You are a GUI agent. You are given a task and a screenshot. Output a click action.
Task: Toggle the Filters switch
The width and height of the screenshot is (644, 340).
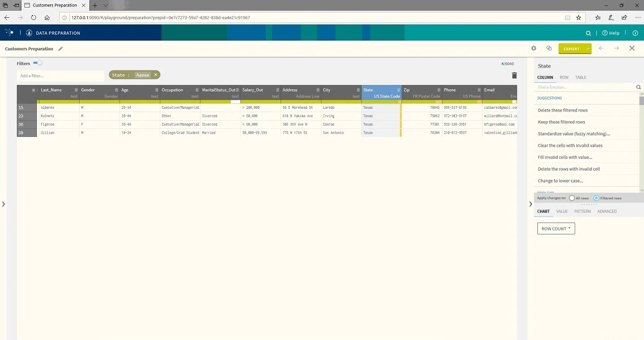click(x=38, y=63)
